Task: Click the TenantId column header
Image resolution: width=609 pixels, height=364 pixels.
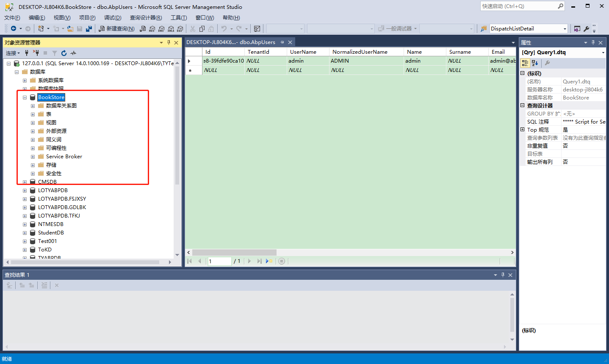Action: 266,52
